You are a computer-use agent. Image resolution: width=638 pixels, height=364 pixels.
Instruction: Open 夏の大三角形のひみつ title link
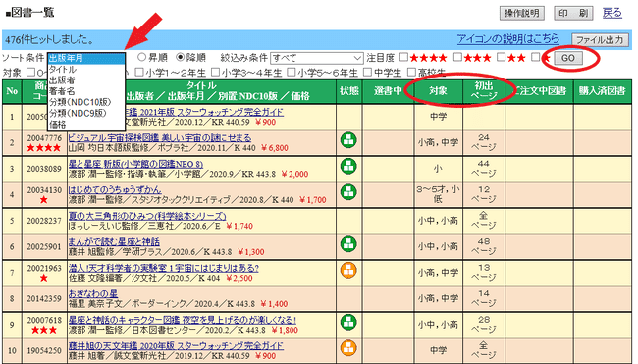[147, 216]
